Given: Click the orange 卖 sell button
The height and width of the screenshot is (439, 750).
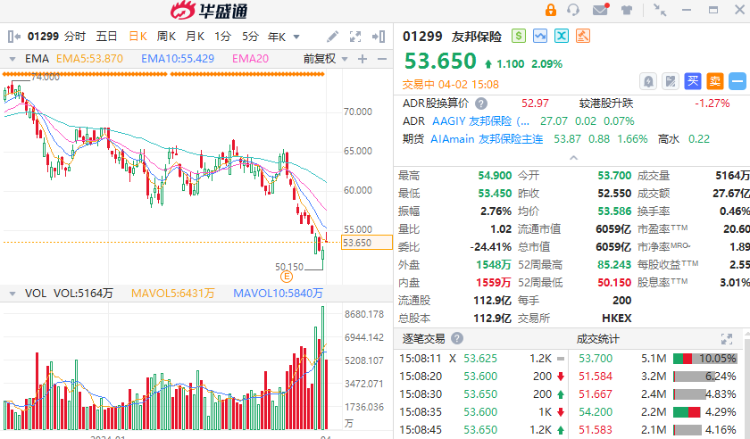Looking at the screenshot, I should pos(715,81).
